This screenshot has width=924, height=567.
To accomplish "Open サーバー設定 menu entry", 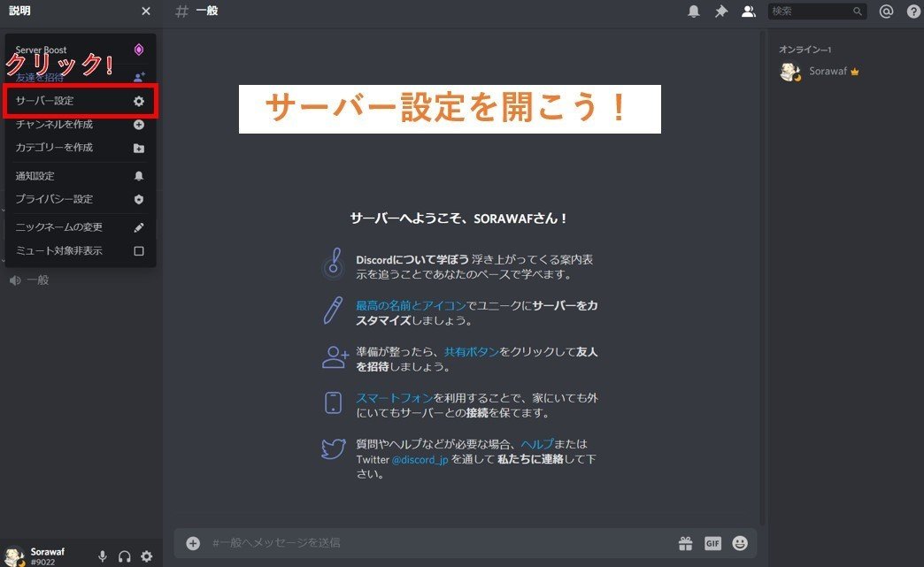I will [81, 101].
